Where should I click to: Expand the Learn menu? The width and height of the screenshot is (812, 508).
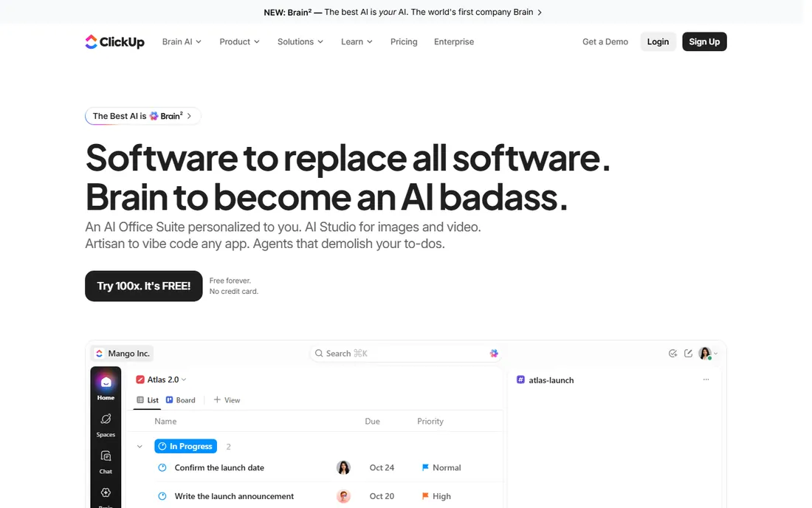(357, 41)
